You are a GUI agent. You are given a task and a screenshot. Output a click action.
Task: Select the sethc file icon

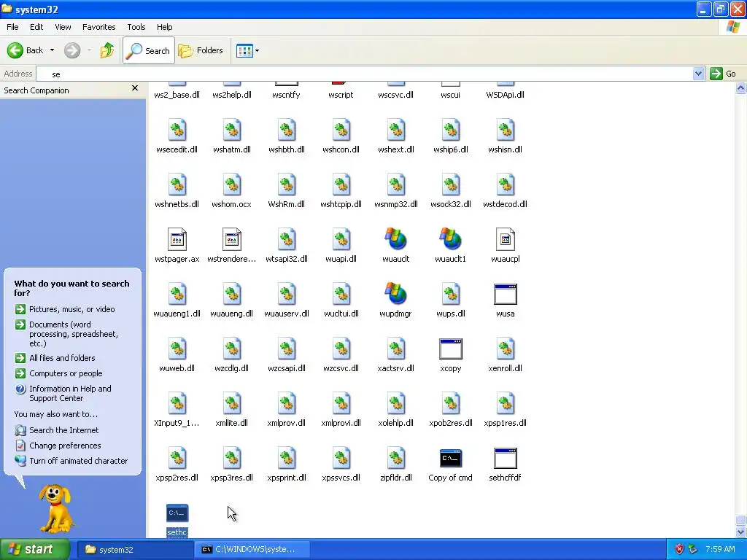[x=177, y=513]
